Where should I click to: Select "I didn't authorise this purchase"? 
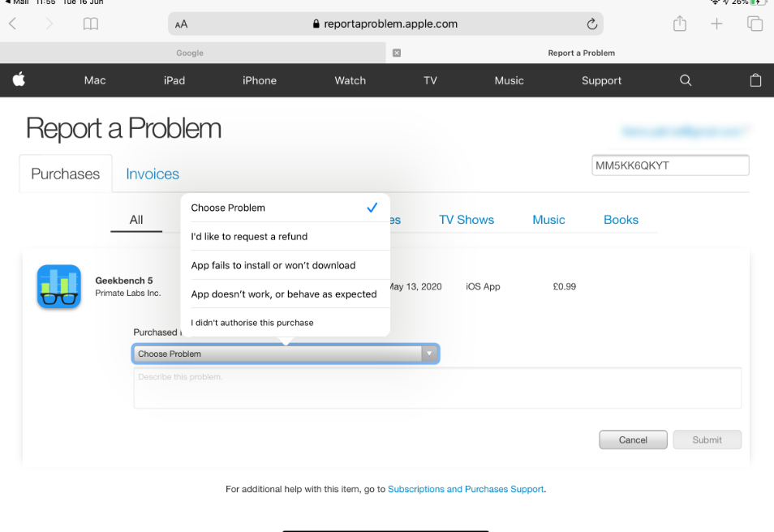coord(286,322)
